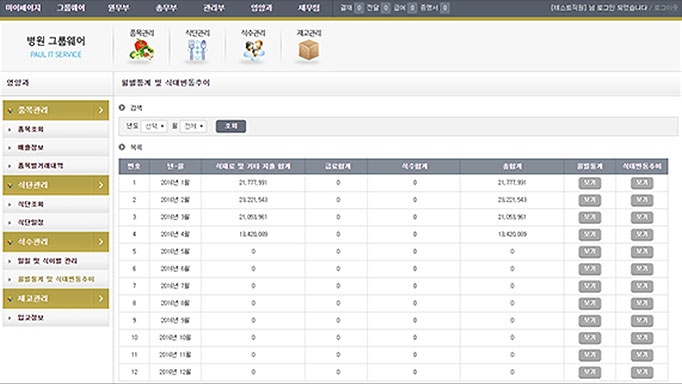The image size is (682, 384).
Task: Open the 식단관리 fork and spoon icon
Action: (197, 50)
